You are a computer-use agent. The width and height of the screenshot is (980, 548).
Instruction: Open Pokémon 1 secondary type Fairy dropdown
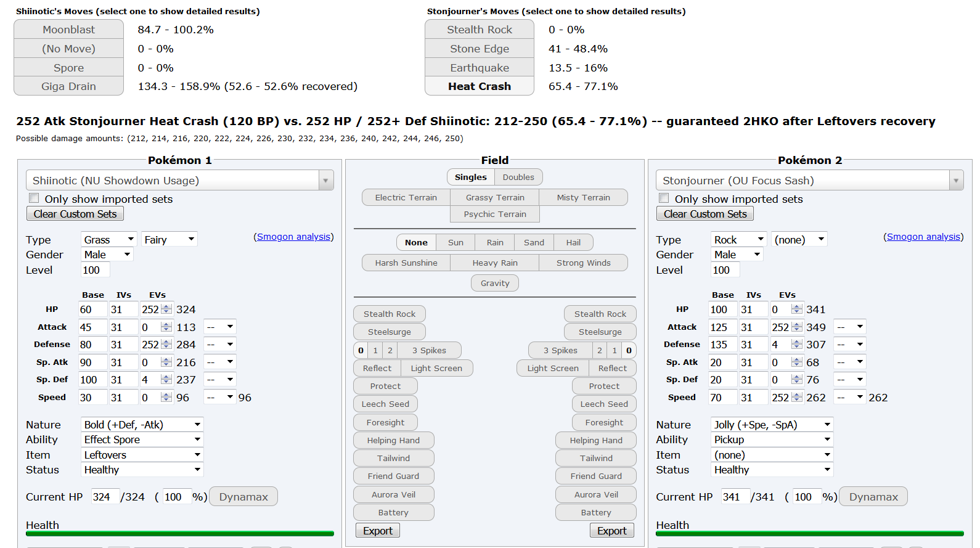(x=169, y=239)
